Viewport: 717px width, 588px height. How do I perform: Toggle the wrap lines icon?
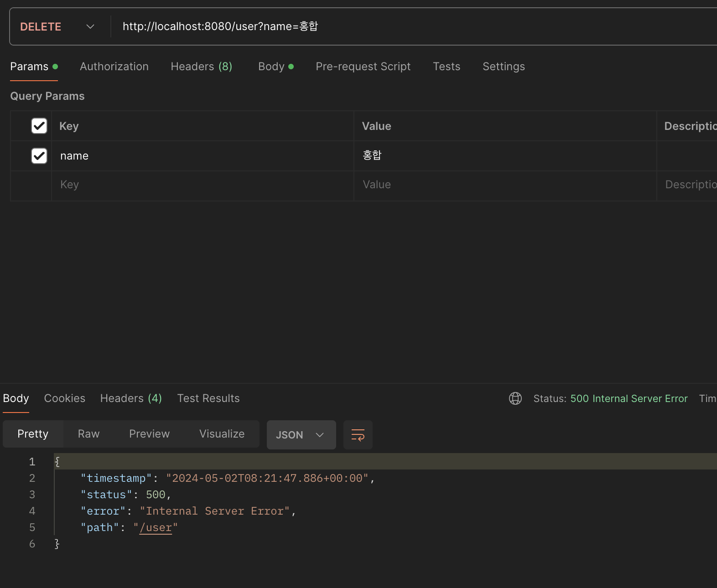(358, 435)
